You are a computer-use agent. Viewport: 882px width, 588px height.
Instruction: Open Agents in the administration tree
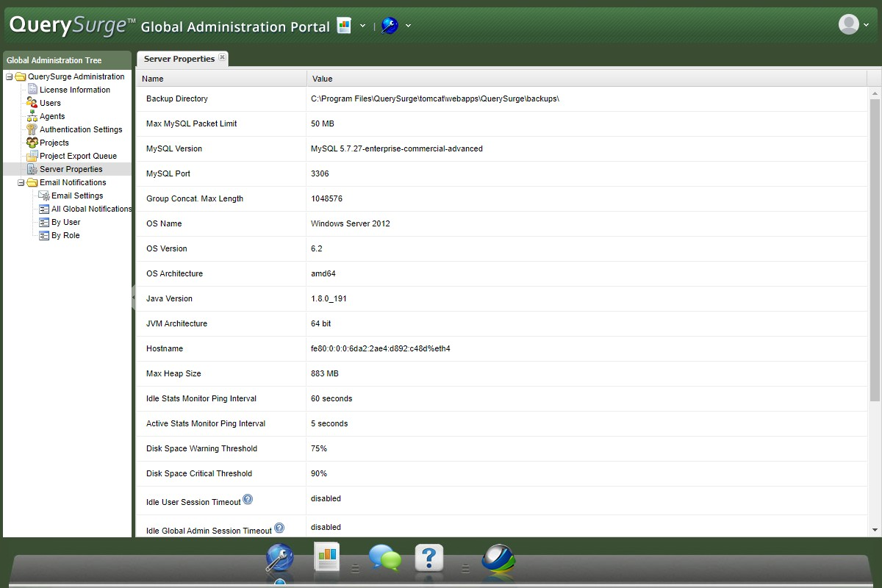[52, 116]
